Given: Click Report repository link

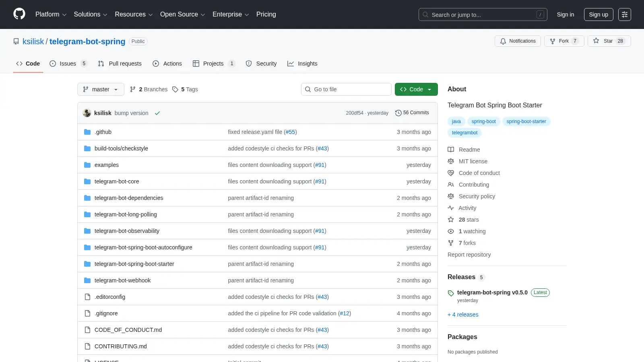Looking at the screenshot, I should pos(469,255).
